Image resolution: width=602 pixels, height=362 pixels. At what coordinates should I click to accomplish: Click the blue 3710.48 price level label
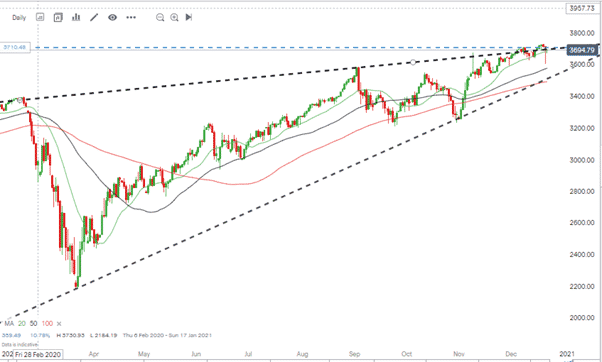[x=15, y=48]
